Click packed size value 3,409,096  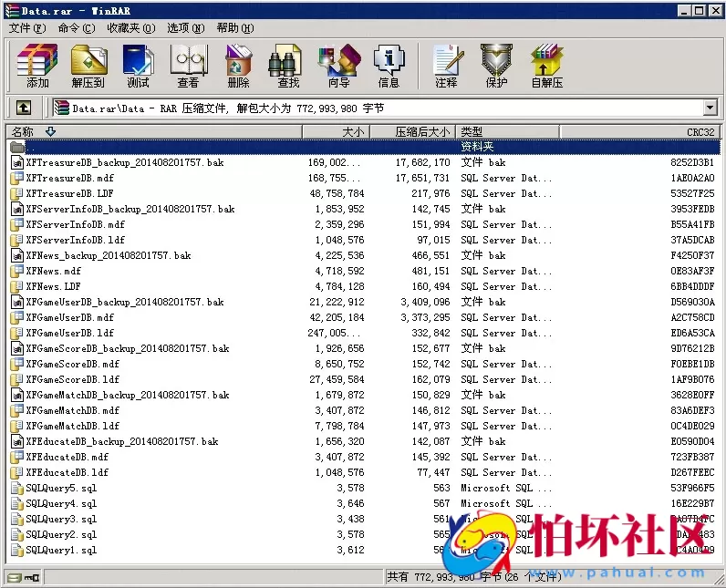(425, 302)
